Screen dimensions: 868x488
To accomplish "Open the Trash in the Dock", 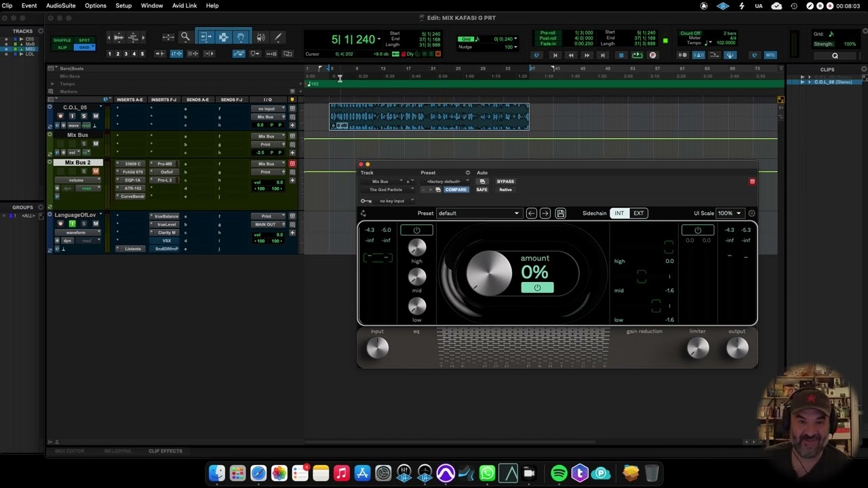I will (652, 473).
